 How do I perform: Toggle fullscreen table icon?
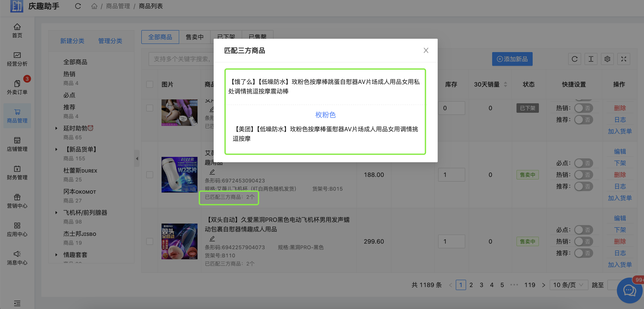(624, 59)
